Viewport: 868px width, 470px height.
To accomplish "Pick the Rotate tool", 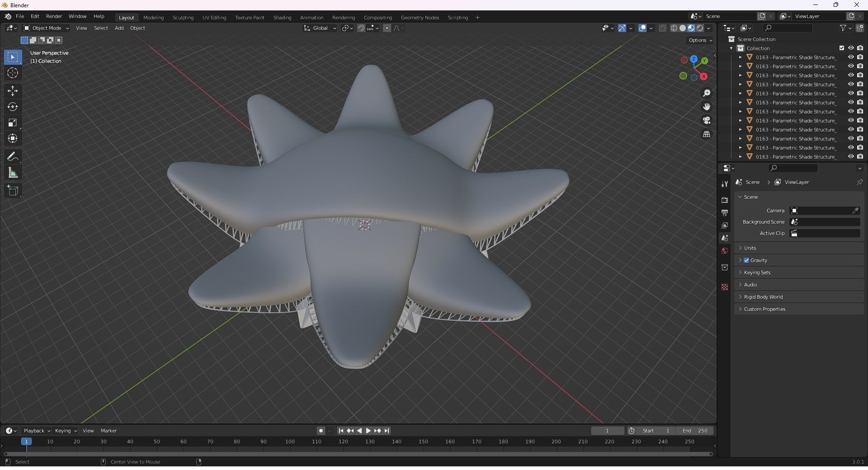I will 13,107.
